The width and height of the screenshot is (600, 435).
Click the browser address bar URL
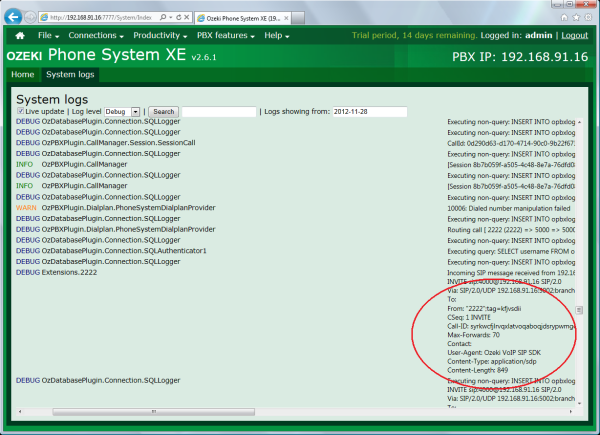(101, 18)
